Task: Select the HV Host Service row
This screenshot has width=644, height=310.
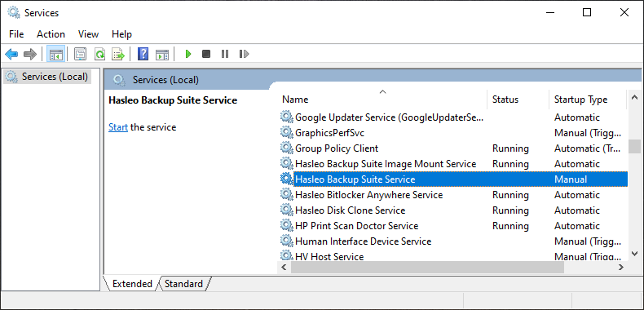Action: (453, 255)
